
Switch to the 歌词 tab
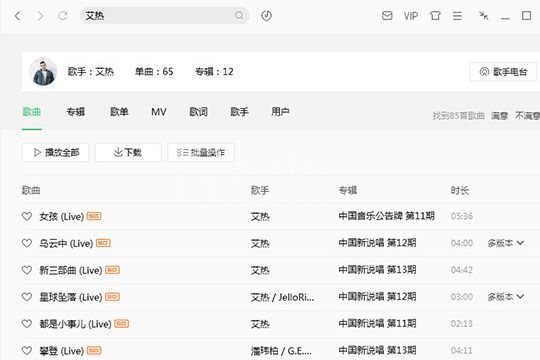point(199,112)
